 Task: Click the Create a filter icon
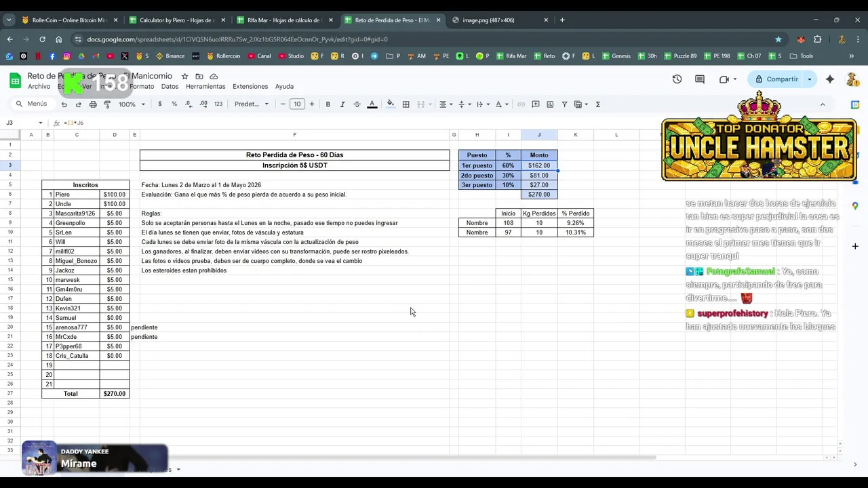(564, 104)
